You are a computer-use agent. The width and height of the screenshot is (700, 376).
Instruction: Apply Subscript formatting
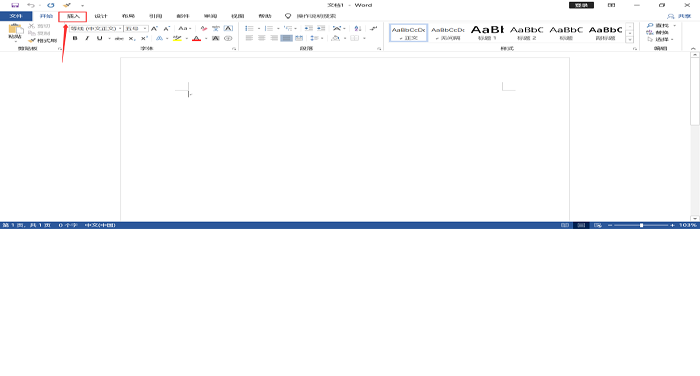tap(132, 38)
